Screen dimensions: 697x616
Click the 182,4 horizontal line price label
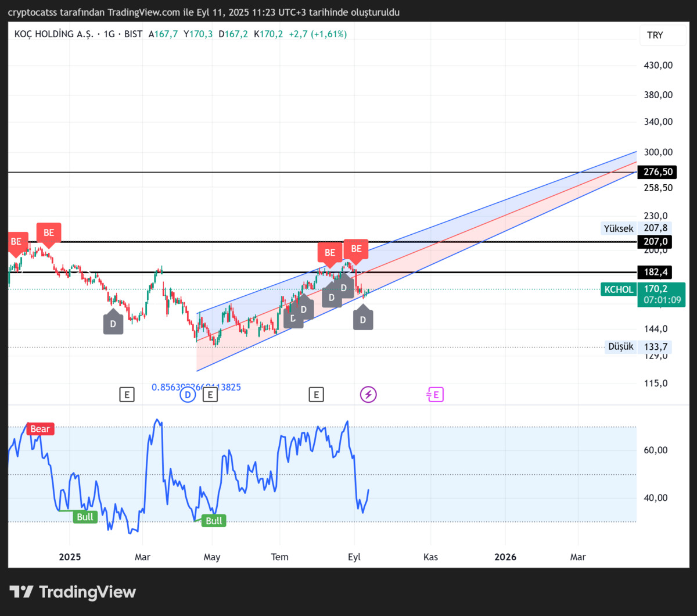pyautogui.click(x=655, y=272)
